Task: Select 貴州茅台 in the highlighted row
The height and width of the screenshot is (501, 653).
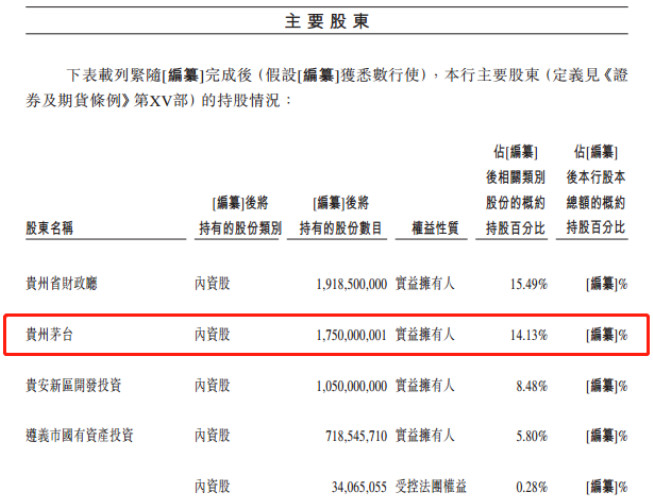Action: pos(49,335)
